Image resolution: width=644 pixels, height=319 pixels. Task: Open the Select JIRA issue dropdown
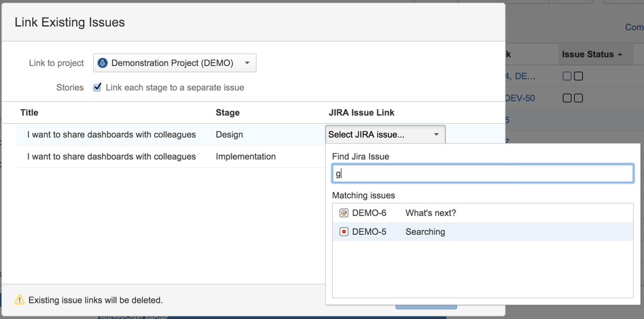coord(386,134)
